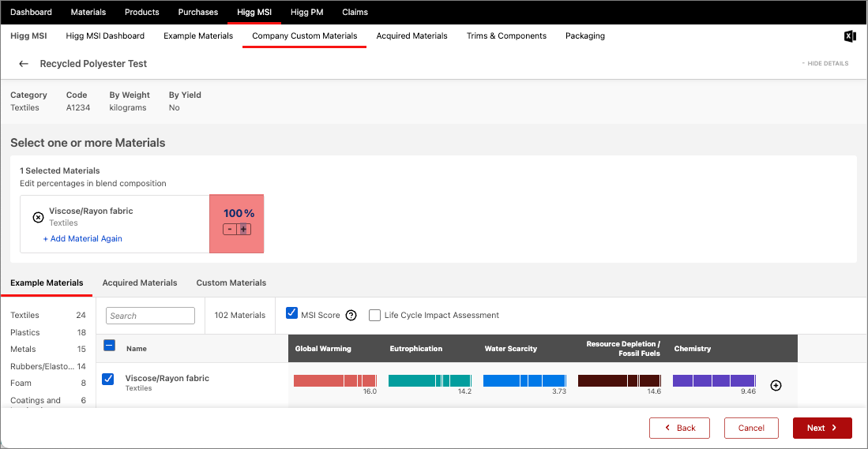868x449 pixels.
Task: Click the Water Scarcity column header
Action: coord(511,349)
